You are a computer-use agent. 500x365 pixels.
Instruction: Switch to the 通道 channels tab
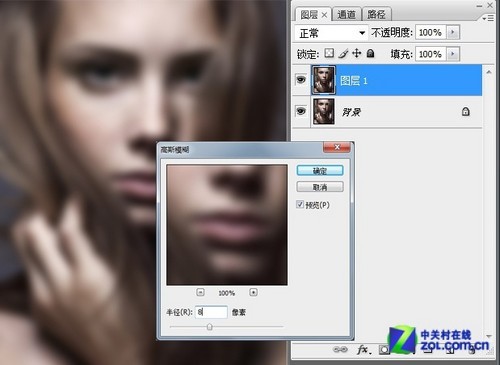347,14
